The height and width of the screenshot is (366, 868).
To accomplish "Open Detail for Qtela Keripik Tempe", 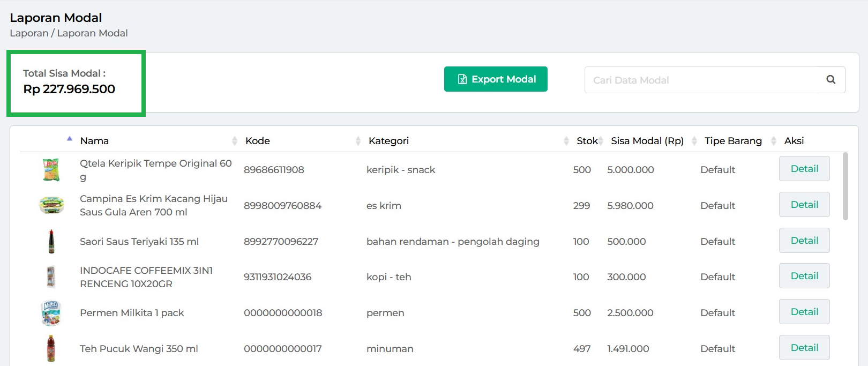I will (x=804, y=169).
